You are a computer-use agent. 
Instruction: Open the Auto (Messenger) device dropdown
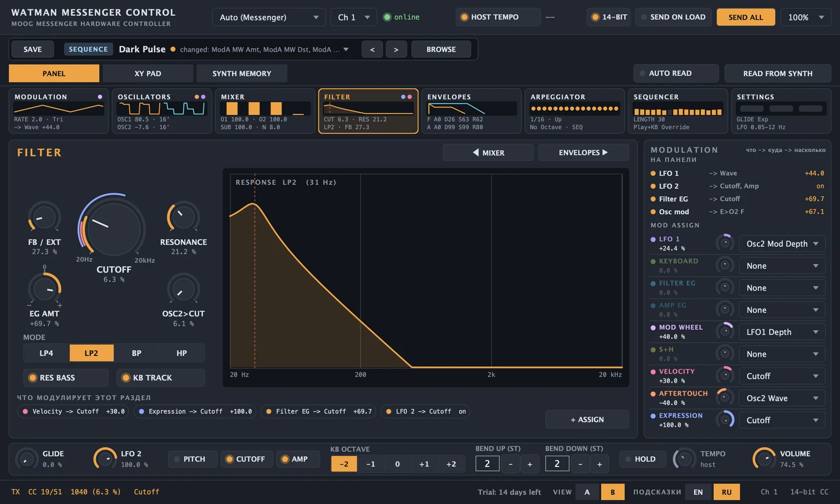[x=269, y=17]
